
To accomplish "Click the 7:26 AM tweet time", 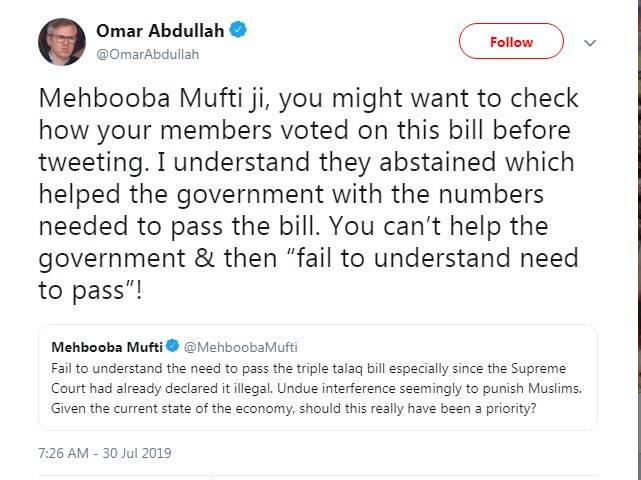I will tap(64, 453).
